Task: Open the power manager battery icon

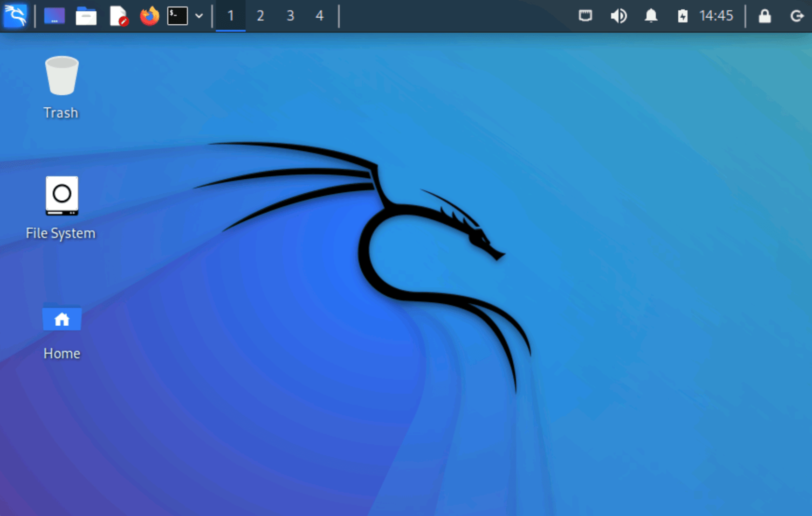Action: (682, 16)
